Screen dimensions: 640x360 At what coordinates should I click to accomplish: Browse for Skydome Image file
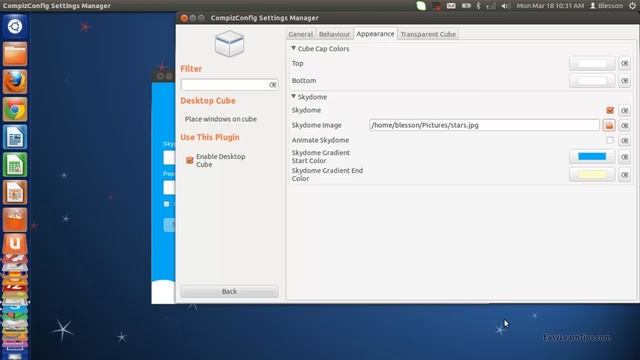[609, 125]
